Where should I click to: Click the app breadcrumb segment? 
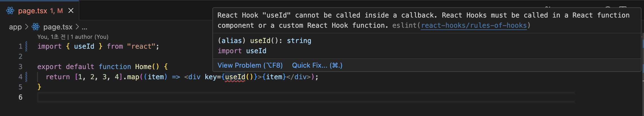(x=15, y=27)
